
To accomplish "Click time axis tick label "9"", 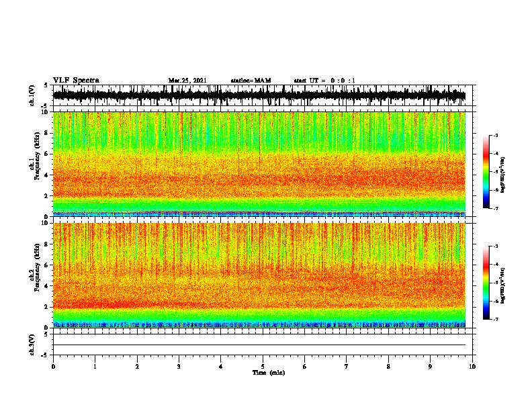I will tap(430, 367).
